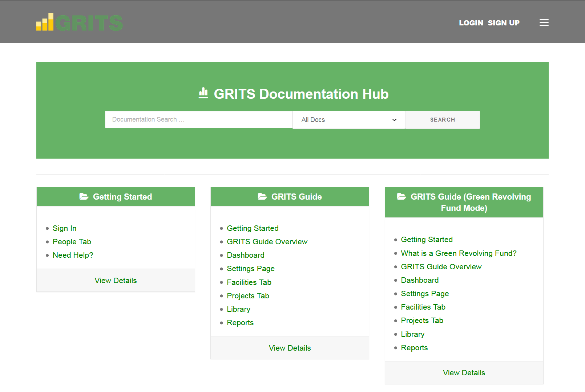Click View Details under GRITS Guide card
The height and width of the screenshot is (392, 585).
[x=290, y=348]
